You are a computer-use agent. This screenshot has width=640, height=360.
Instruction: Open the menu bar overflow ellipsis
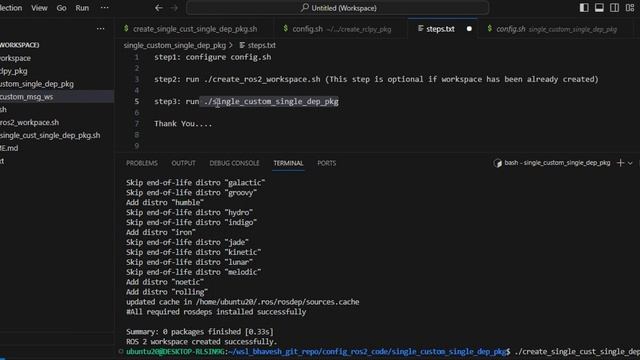(x=104, y=8)
